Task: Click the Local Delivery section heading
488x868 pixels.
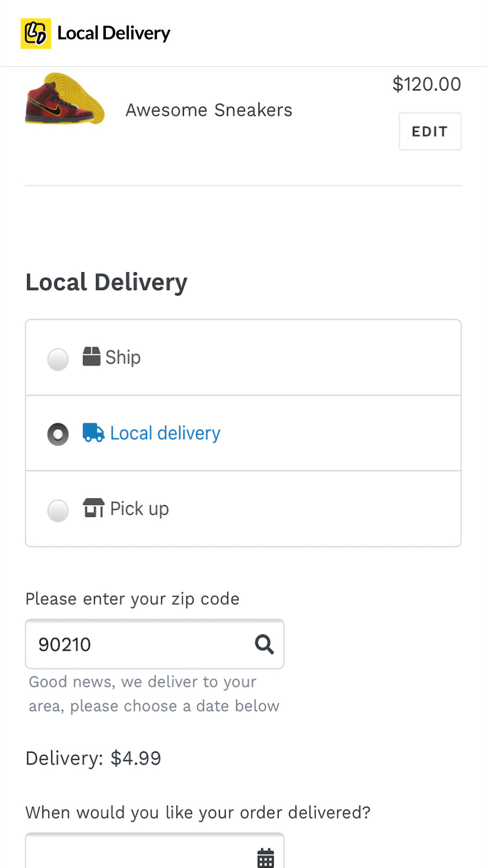Action: (x=106, y=282)
